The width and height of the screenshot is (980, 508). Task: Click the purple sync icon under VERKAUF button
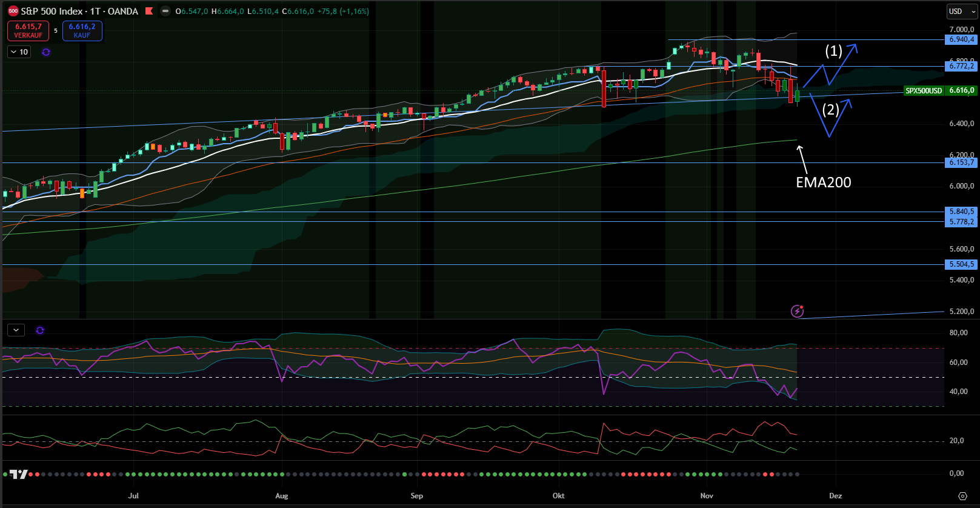pyautogui.click(x=46, y=52)
